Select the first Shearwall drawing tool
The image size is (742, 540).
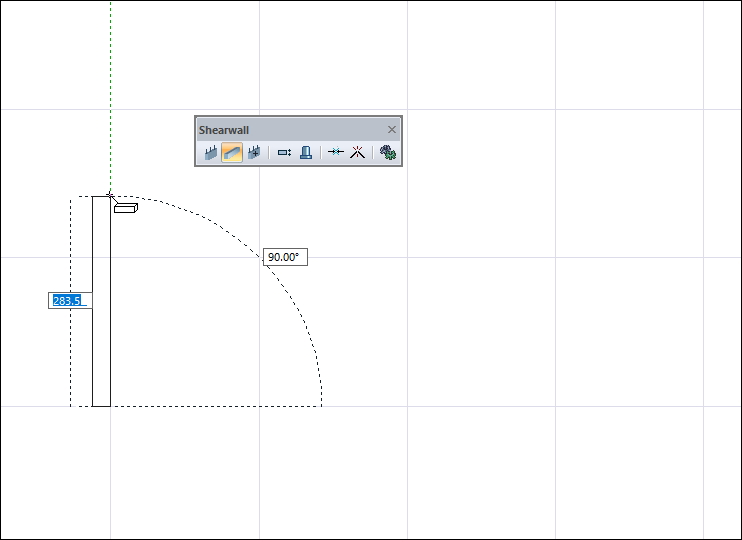tap(211, 153)
